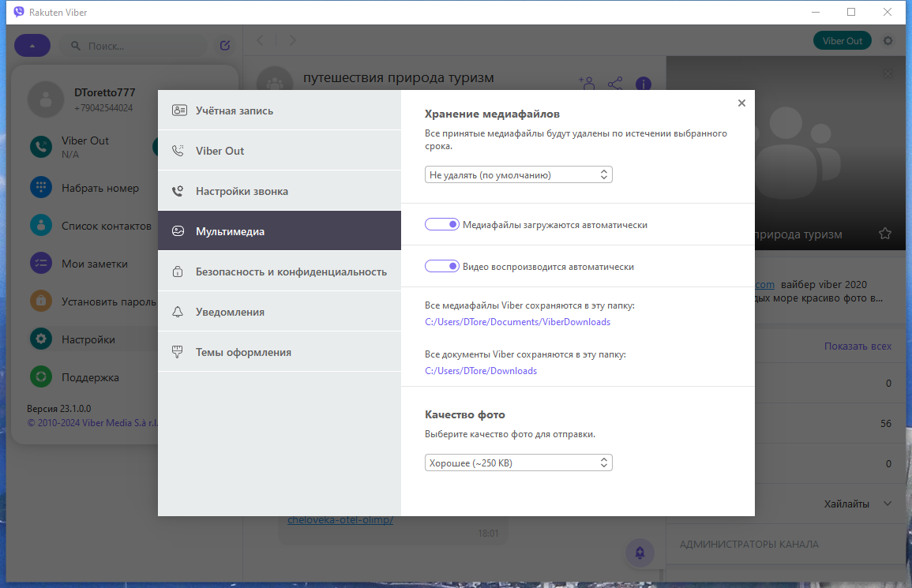Click the brush icon beside Темы оформления
This screenshot has height=588, width=912.
click(x=178, y=352)
